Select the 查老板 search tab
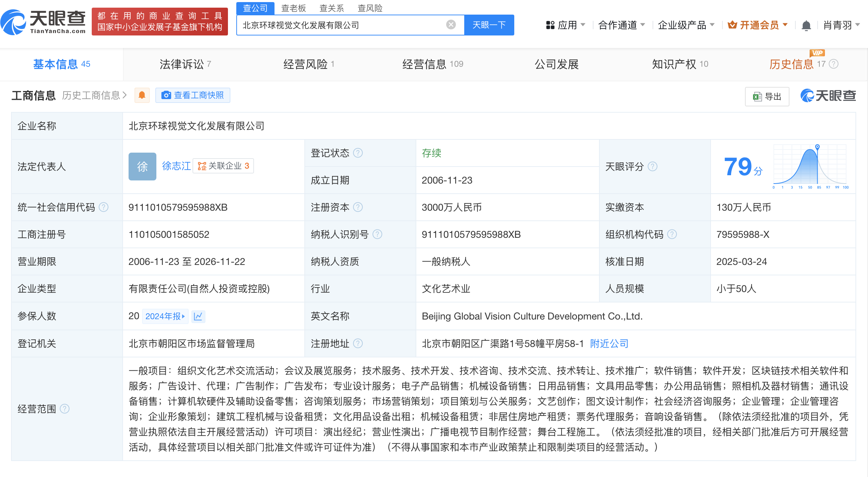 (x=293, y=8)
